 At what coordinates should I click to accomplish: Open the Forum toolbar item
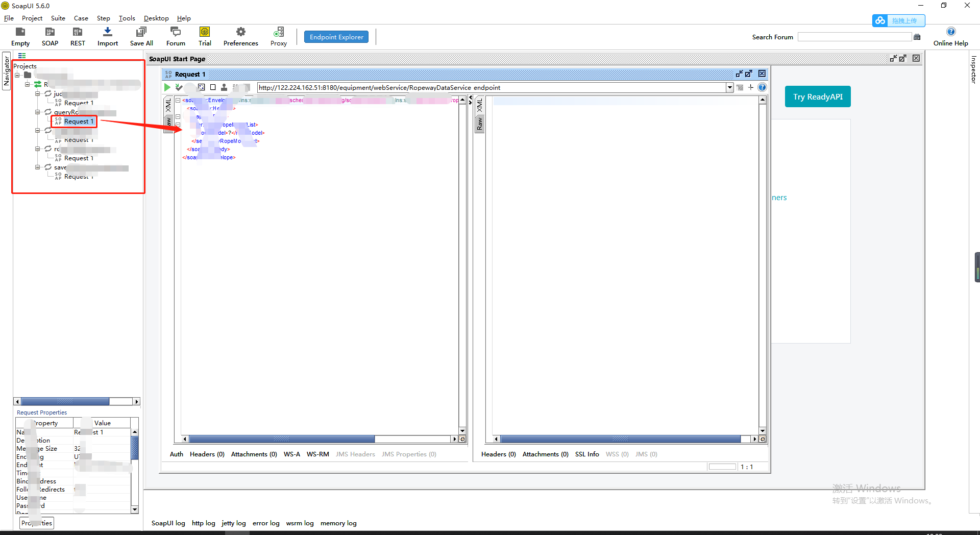tap(176, 36)
